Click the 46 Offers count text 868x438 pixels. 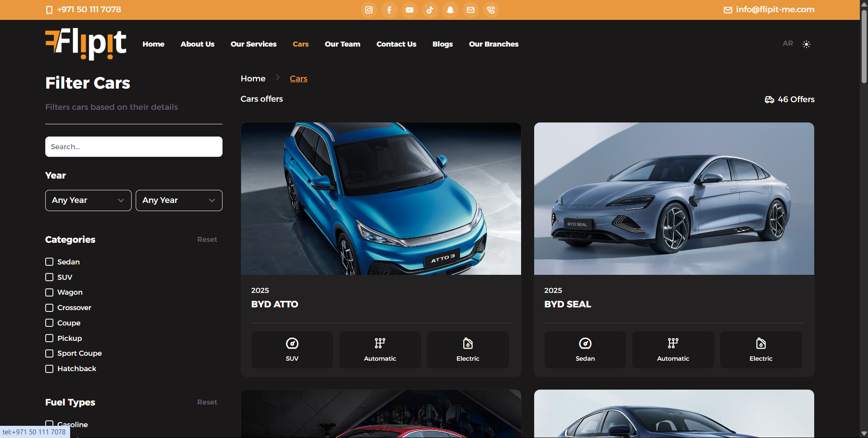[796, 99]
